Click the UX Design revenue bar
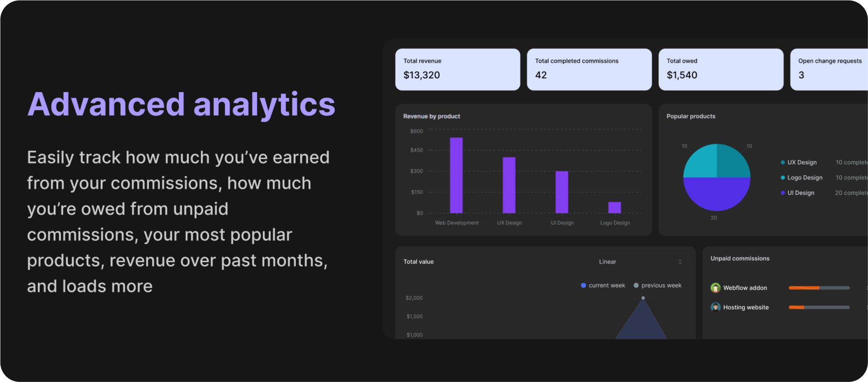The width and height of the screenshot is (868, 382). click(509, 185)
